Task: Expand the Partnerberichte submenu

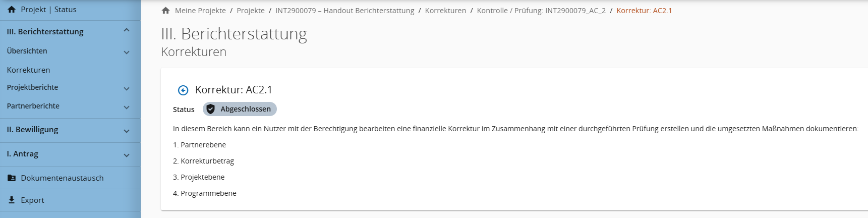Action: point(127,107)
